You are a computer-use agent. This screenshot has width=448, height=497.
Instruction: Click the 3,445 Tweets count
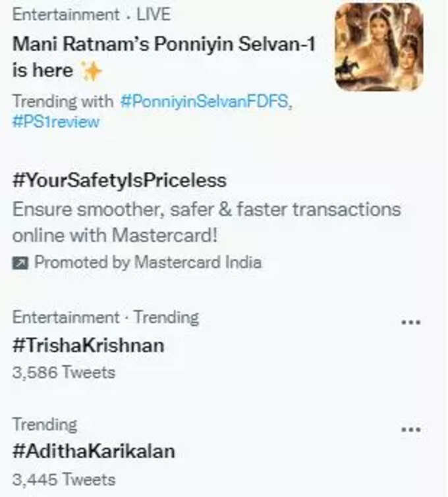coord(64,479)
